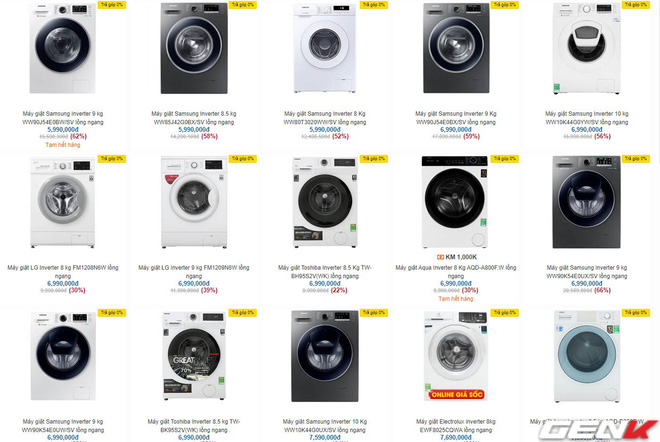Open Samsung Inverter 8 Kg WW80T3020WW/SV link
The width and height of the screenshot is (660, 442).
325,118
